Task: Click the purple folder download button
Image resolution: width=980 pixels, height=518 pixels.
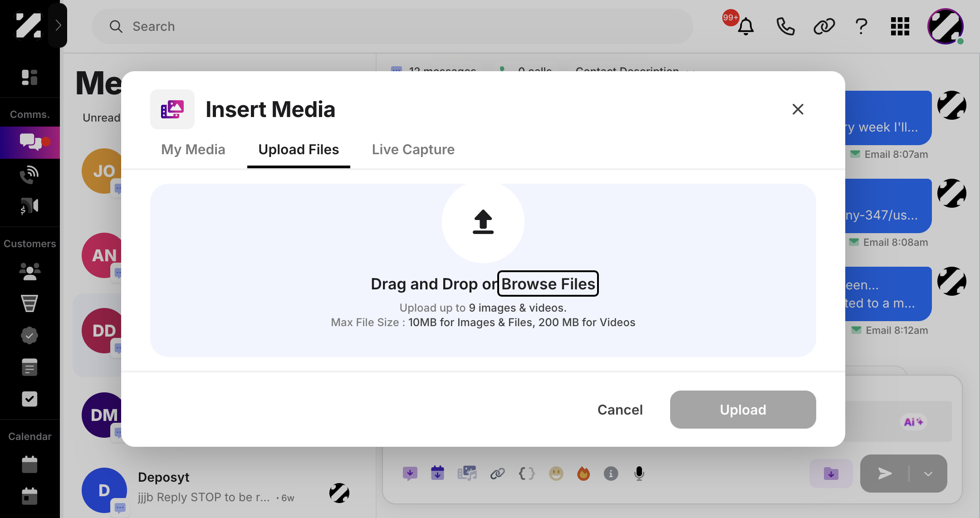Action: coord(831,474)
